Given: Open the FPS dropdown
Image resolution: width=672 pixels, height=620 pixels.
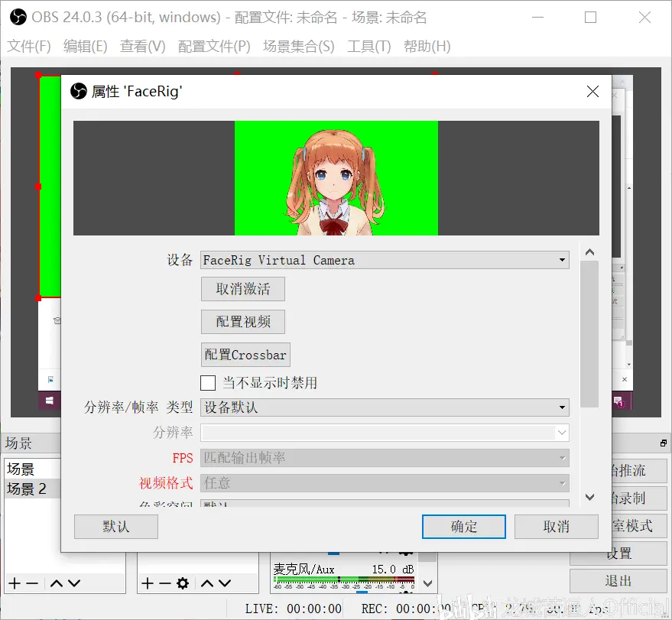Looking at the screenshot, I should [x=385, y=458].
